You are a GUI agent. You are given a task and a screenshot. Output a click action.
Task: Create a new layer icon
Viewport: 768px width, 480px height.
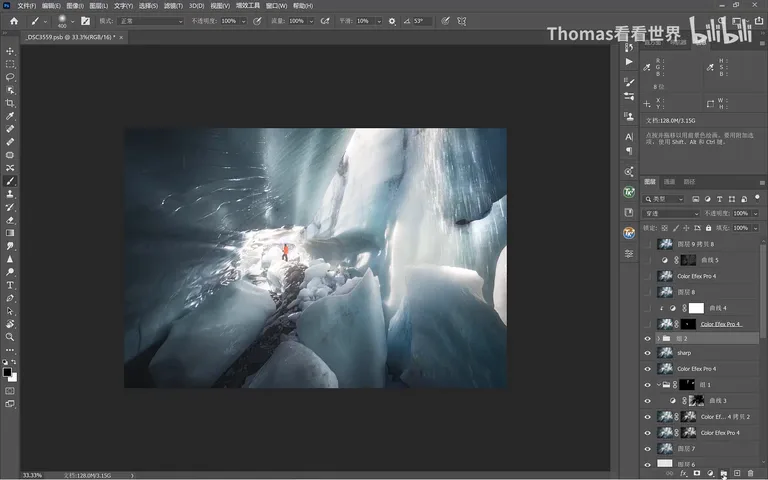737,473
